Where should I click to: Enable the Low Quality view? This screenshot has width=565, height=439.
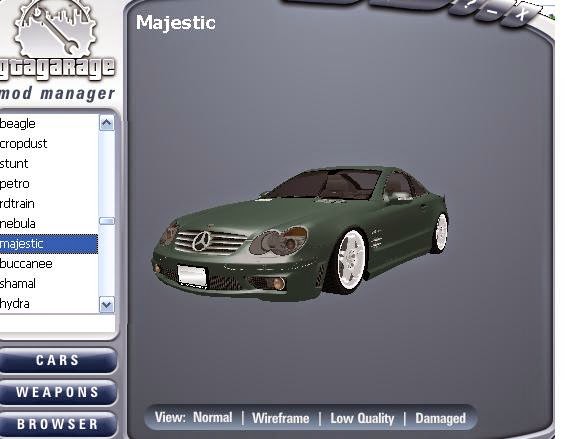(x=362, y=418)
